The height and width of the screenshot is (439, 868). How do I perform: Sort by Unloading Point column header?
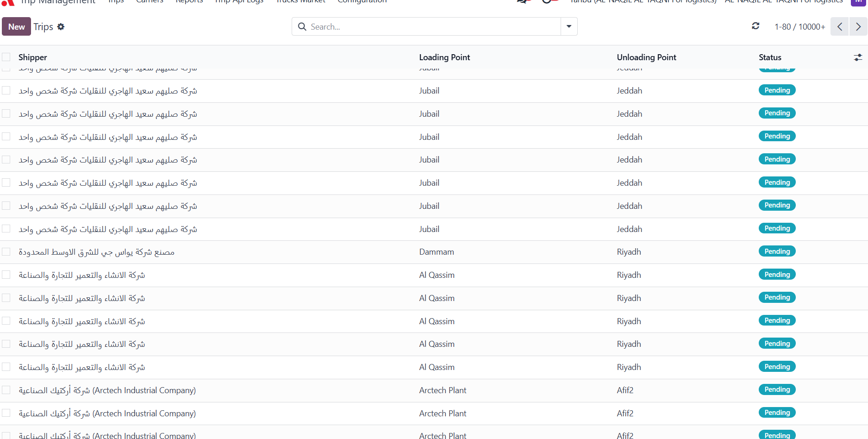pos(646,57)
